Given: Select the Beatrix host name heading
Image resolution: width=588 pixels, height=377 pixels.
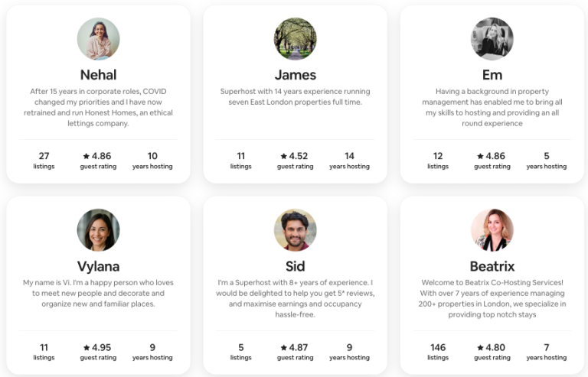Looking at the screenshot, I should (492, 267).
